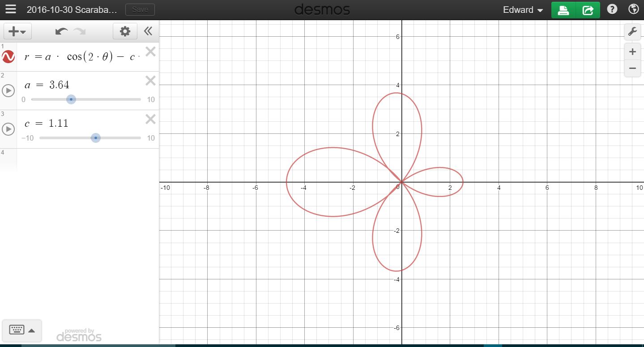Open the help menu
The image size is (644, 347).
612,9
